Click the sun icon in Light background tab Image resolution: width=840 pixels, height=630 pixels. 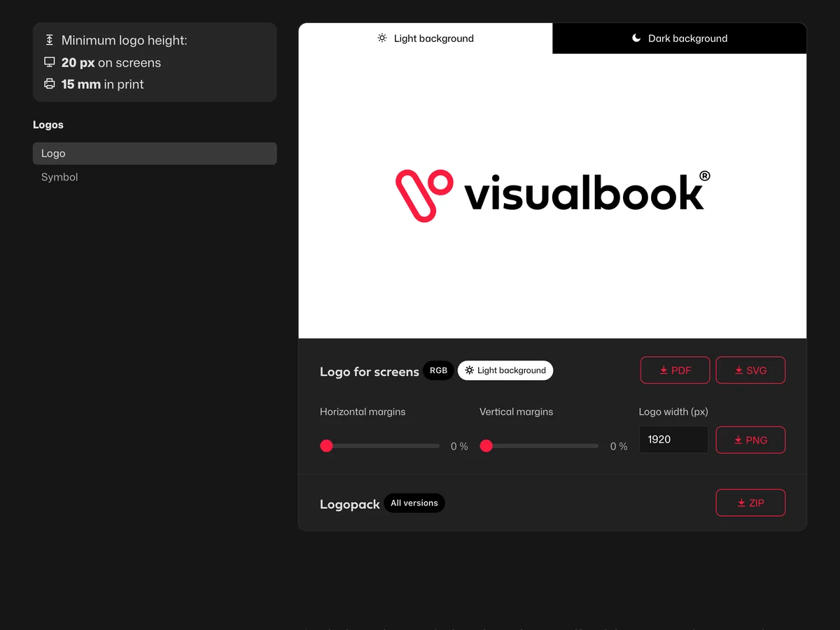pyautogui.click(x=382, y=38)
